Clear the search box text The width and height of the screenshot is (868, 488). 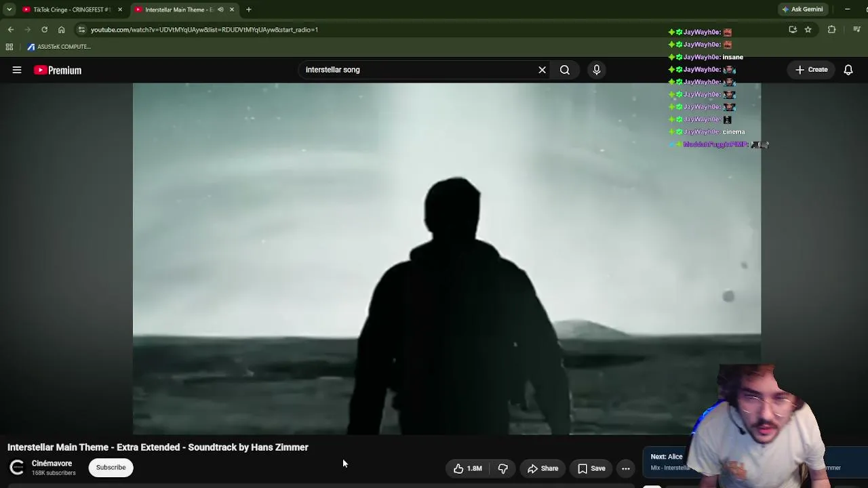[542, 70]
